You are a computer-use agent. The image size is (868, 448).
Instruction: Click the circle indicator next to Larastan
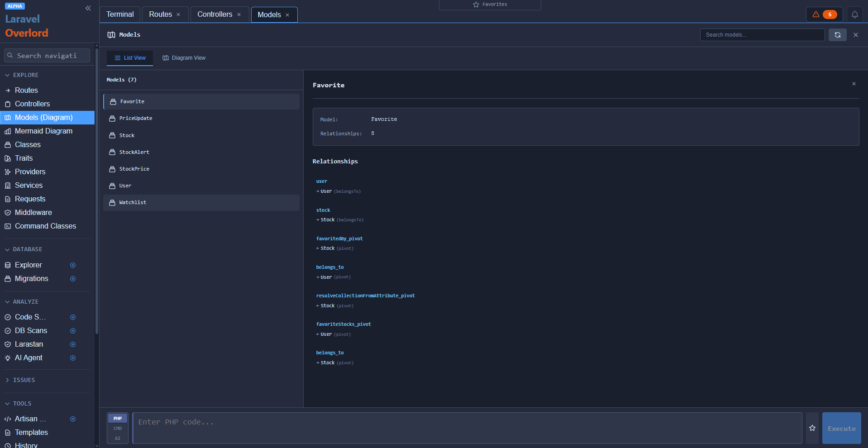point(73,344)
